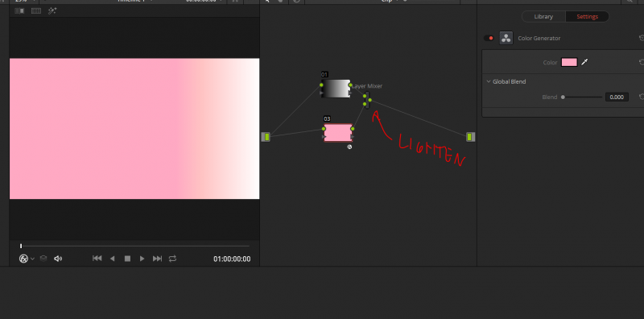644x319 pixels.
Task: Play the clip in reverse
Action: pyautogui.click(x=112, y=259)
